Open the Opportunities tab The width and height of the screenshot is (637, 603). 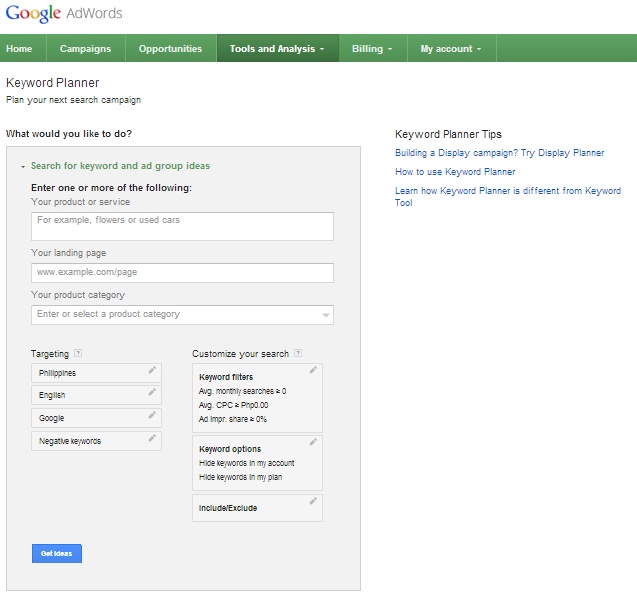tap(170, 49)
